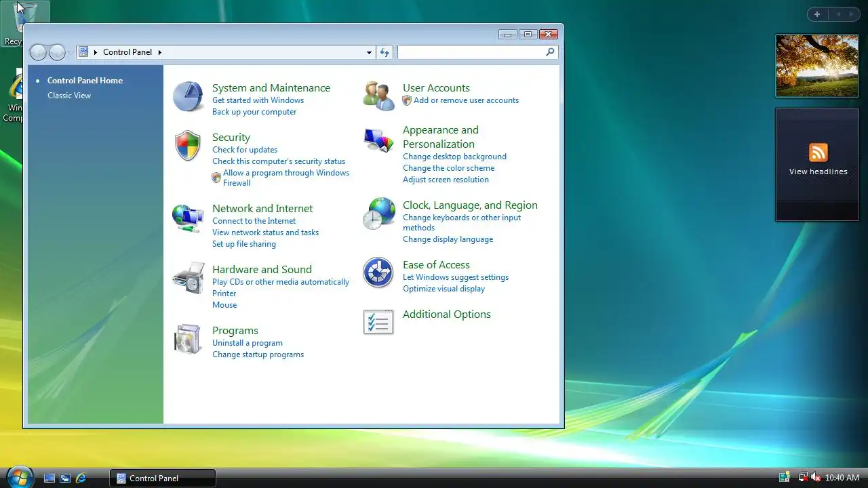The image size is (868, 488).
Task: Click the Clock, Language, and Region globe icon
Action: (378, 213)
